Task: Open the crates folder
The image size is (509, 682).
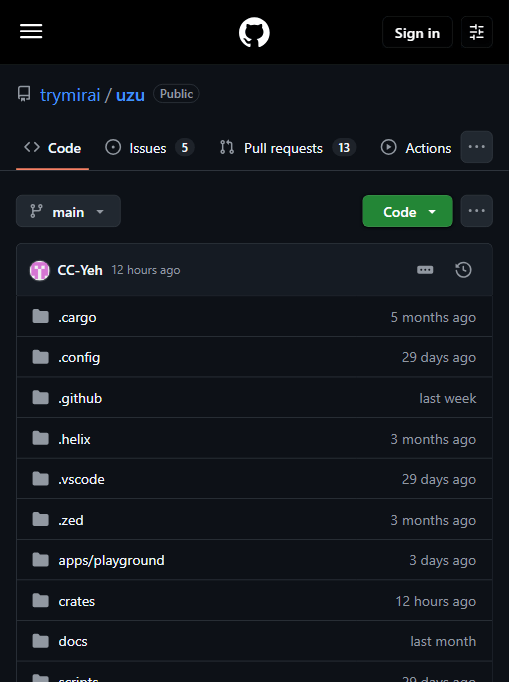Action: click(77, 602)
